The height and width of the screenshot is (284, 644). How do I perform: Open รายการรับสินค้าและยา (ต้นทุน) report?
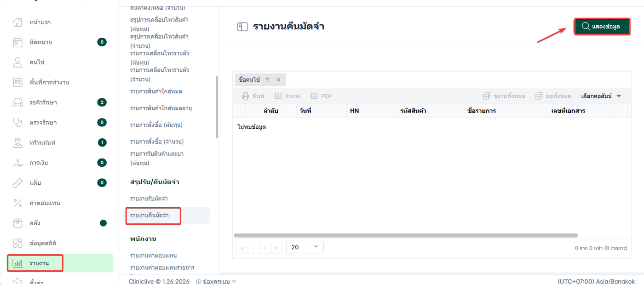coord(157,158)
